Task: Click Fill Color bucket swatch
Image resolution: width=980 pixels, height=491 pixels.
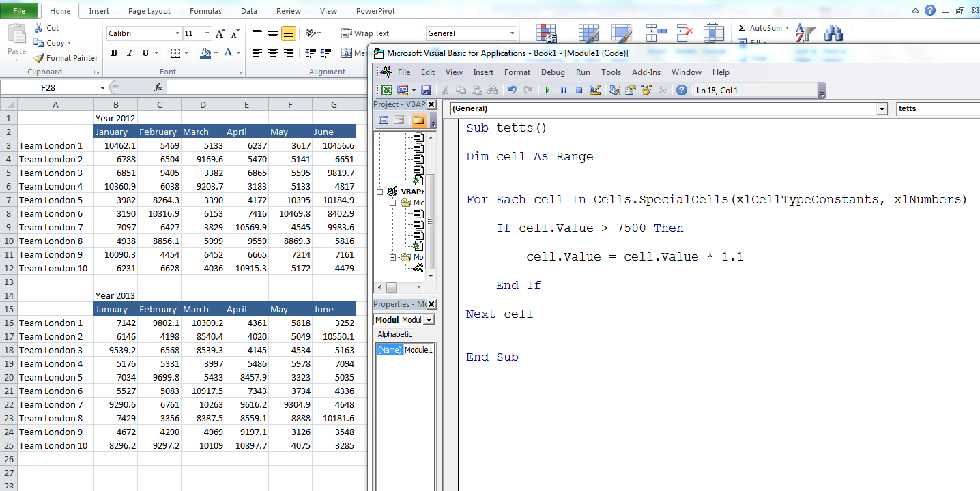Action: (205, 53)
